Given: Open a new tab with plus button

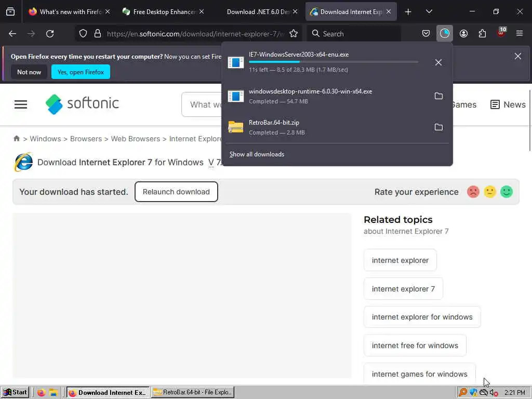Looking at the screenshot, I should point(408,12).
